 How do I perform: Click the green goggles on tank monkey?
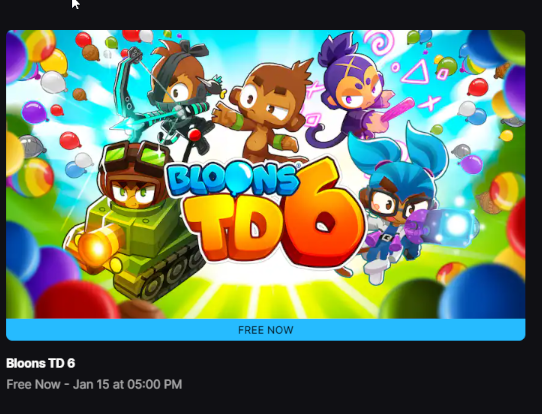[135, 157]
